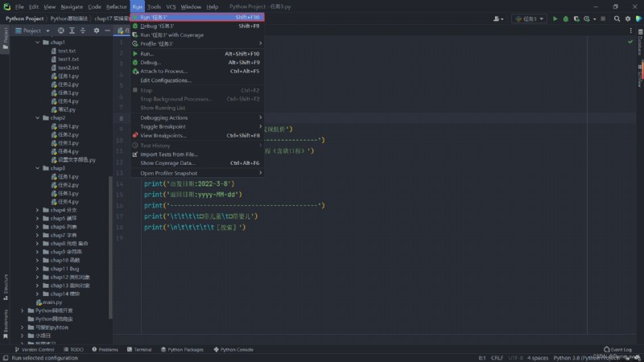Click the Debug bug icon in toolbar

click(566, 19)
